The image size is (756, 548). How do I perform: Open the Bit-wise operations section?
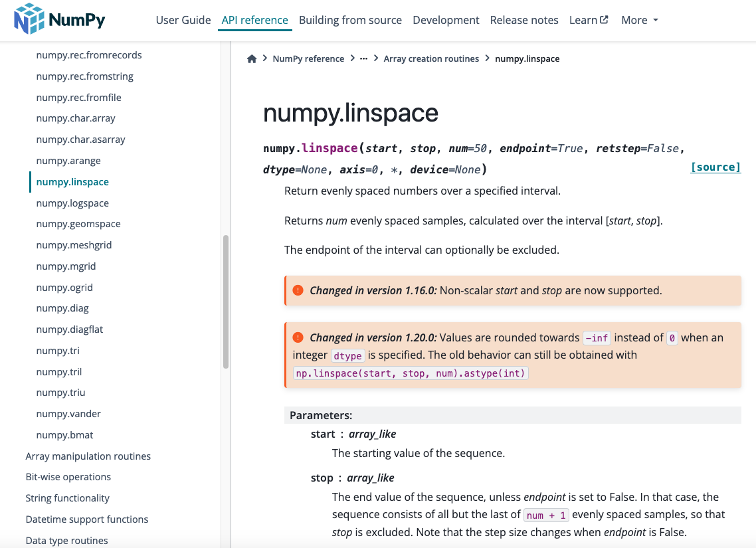click(68, 476)
